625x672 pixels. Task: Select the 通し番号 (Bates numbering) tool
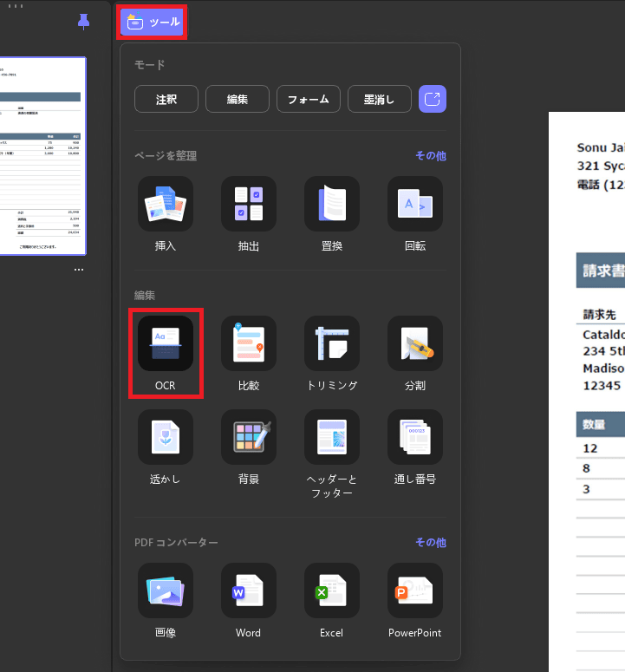coord(414,438)
